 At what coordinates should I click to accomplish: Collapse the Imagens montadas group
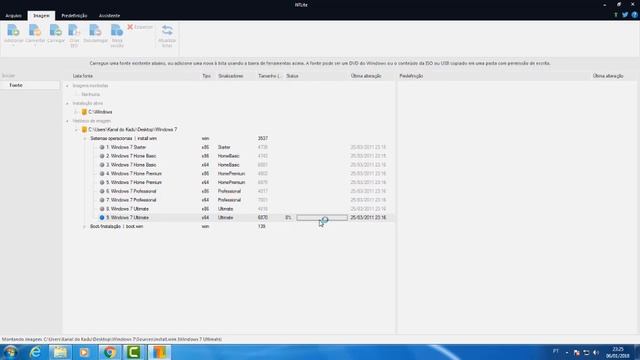(x=67, y=86)
